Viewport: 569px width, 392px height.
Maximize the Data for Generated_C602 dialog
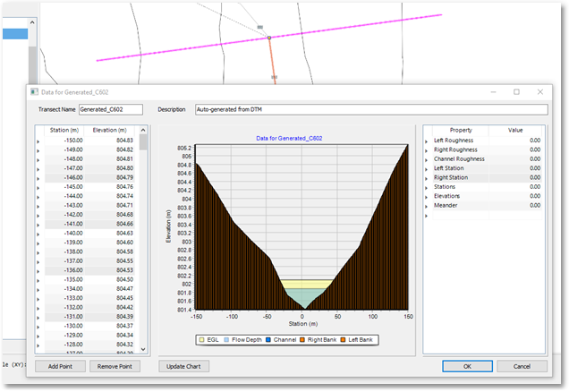(516, 92)
